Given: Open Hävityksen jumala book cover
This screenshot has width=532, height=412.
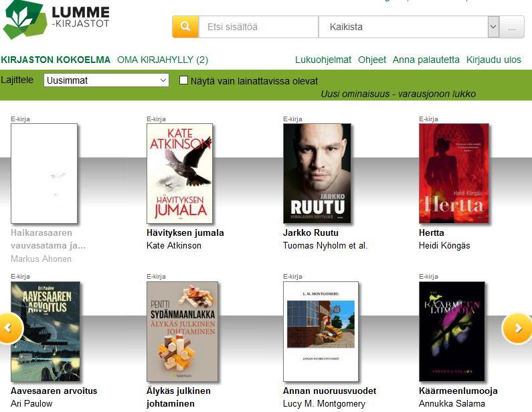Looking at the screenshot, I should click(180, 174).
